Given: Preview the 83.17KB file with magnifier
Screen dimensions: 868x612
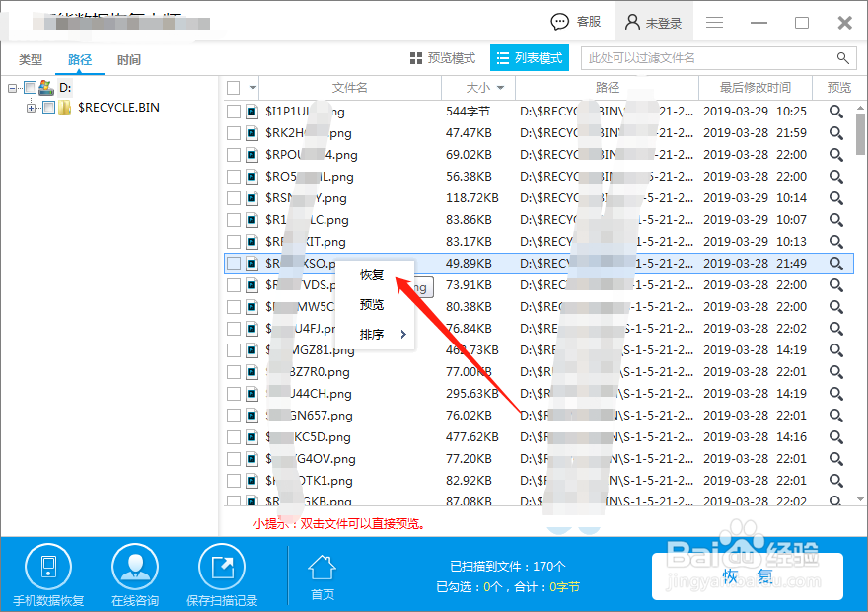Looking at the screenshot, I should (835, 242).
